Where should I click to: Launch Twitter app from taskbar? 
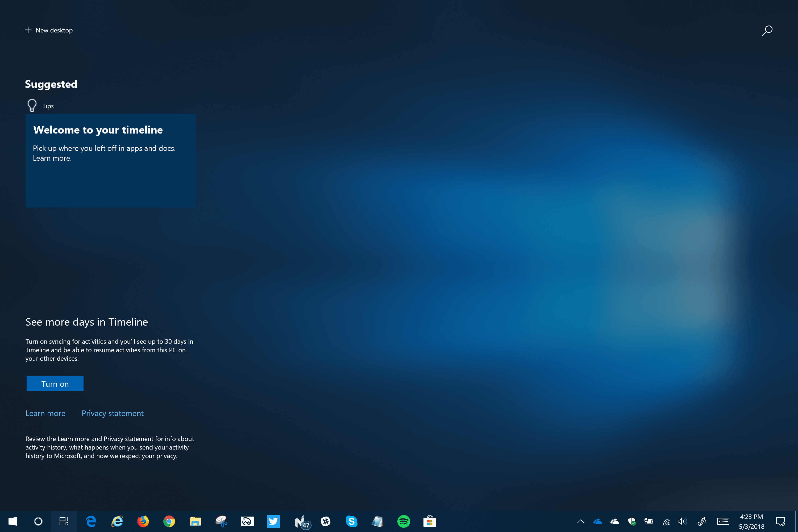[x=273, y=521]
